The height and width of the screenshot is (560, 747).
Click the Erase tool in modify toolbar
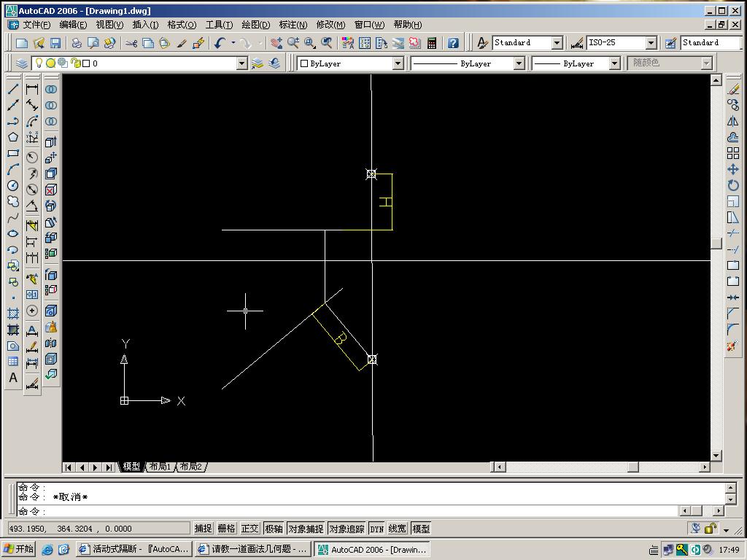733,89
